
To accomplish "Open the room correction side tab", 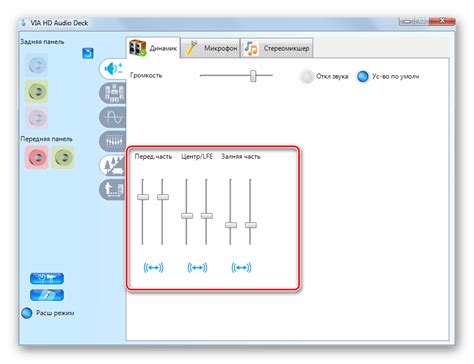I will tap(113, 189).
